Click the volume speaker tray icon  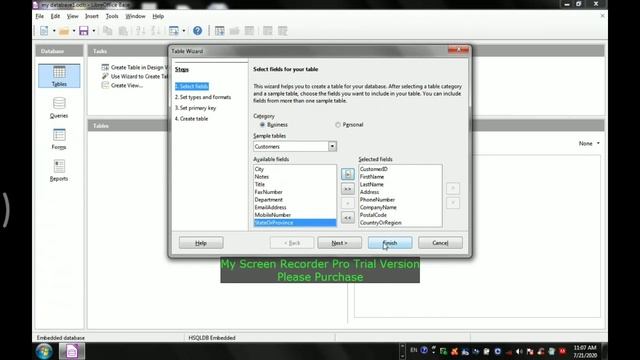point(519,351)
